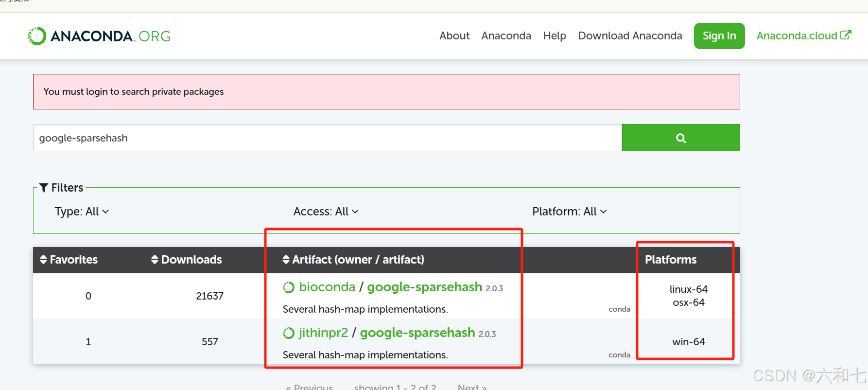Click the external link icon beside Anaconda.cloud
Screen dimensions: 868x390
pos(846,35)
